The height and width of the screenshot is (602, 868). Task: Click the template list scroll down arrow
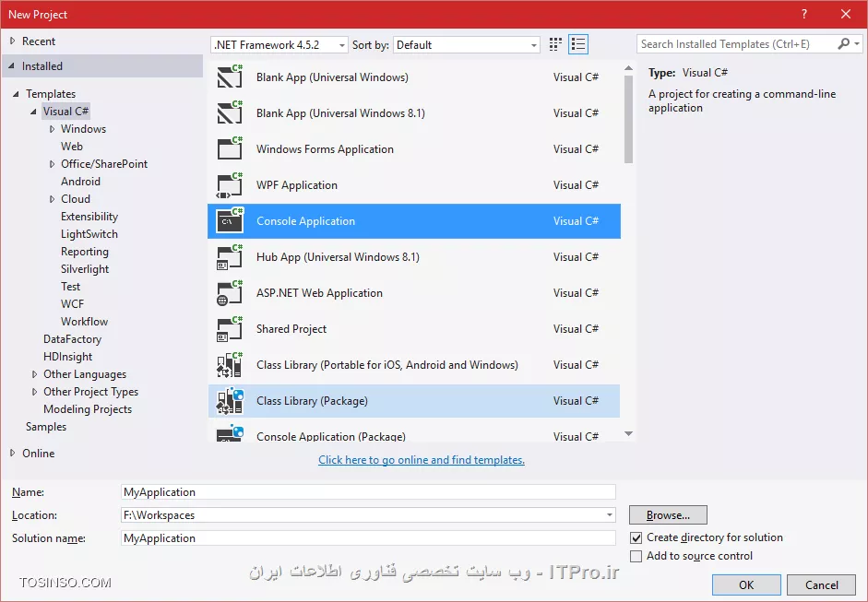[628, 433]
